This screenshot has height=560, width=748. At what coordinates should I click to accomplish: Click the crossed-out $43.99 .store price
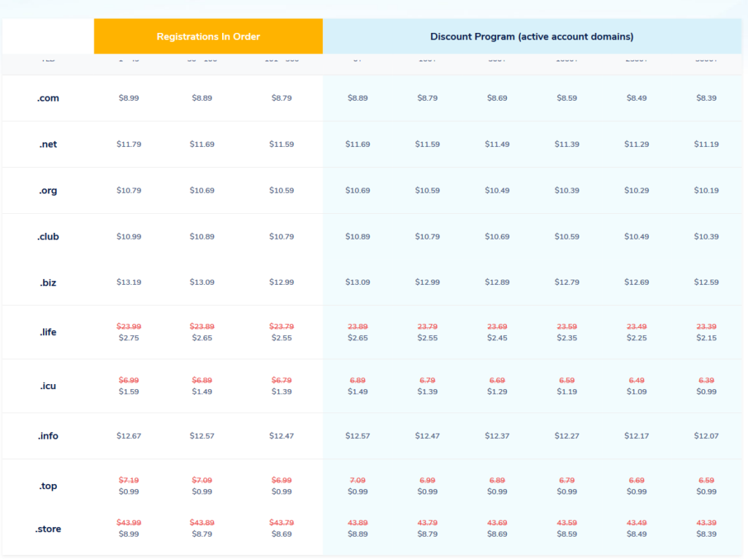129,523
